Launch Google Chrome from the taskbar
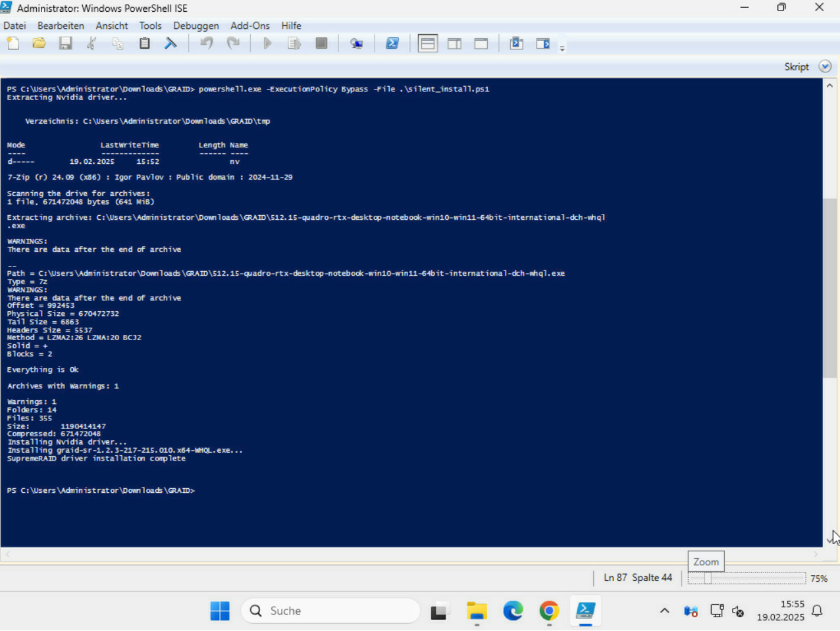The width and height of the screenshot is (840, 631). pyautogui.click(x=549, y=611)
